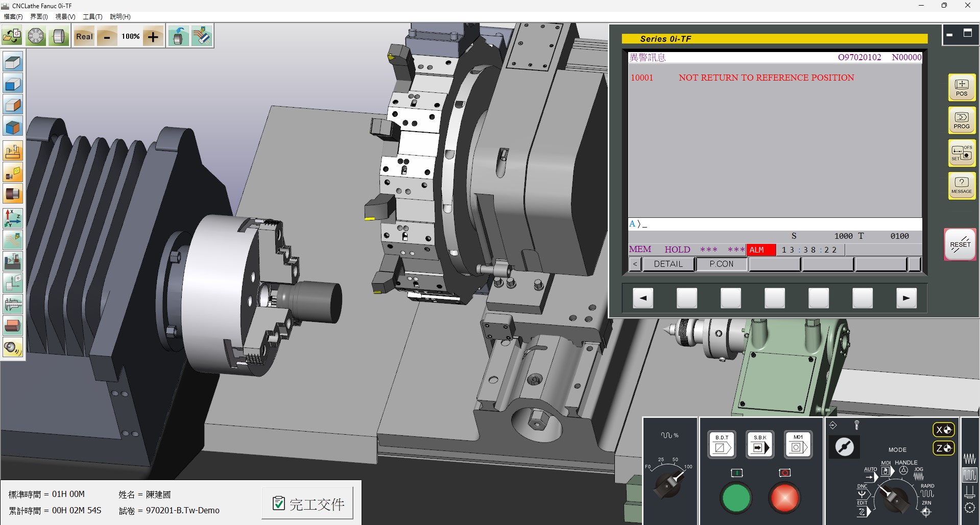Select the top-face view cube icon
980x525 pixels.
click(13, 63)
